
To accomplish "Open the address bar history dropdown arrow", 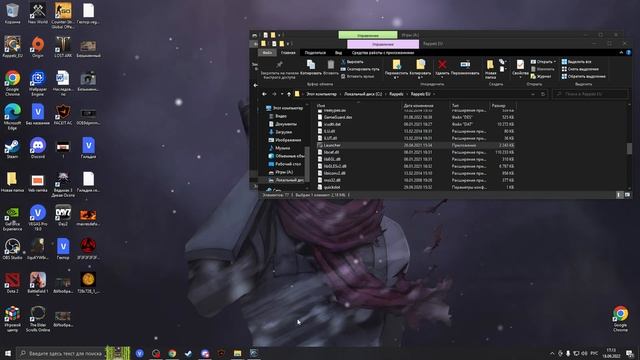I will coord(533,94).
